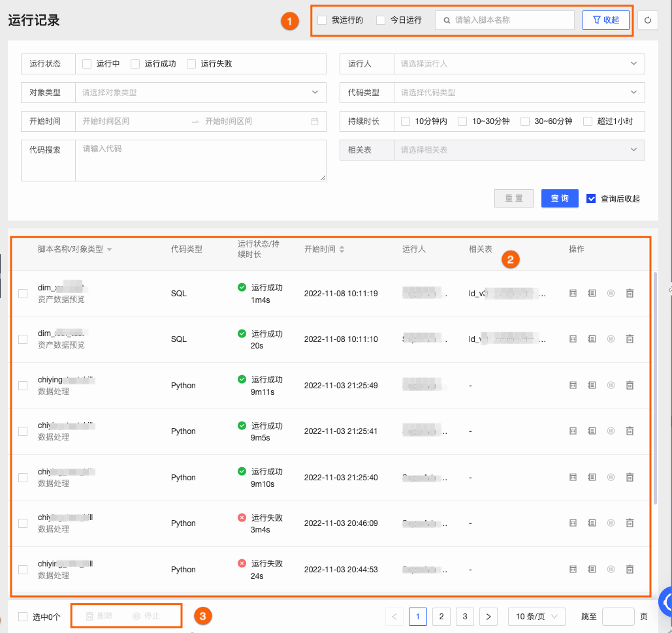
Task: Delete the 20:46:09 run record
Action: pyautogui.click(x=630, y=523)
